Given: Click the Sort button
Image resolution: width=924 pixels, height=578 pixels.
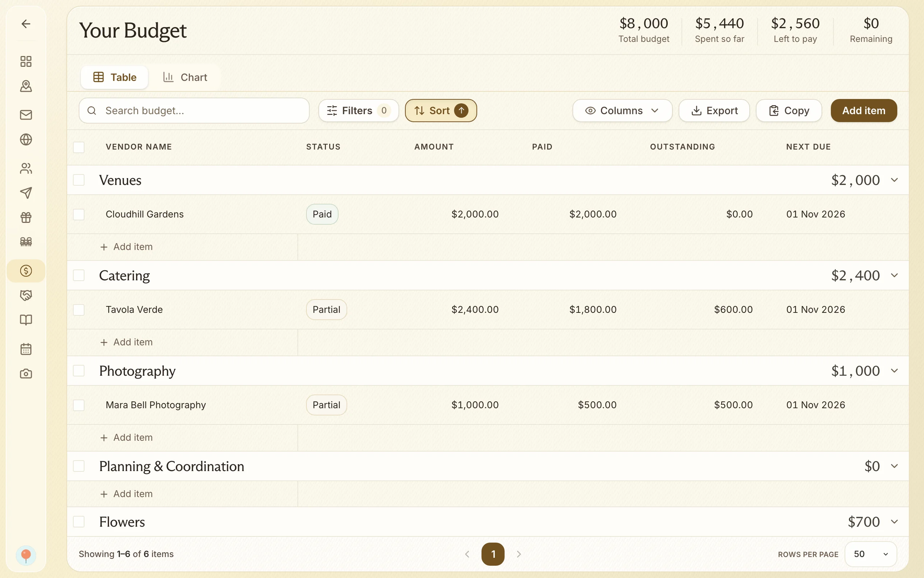Looking at the screenshot, I should pos(441,111).
